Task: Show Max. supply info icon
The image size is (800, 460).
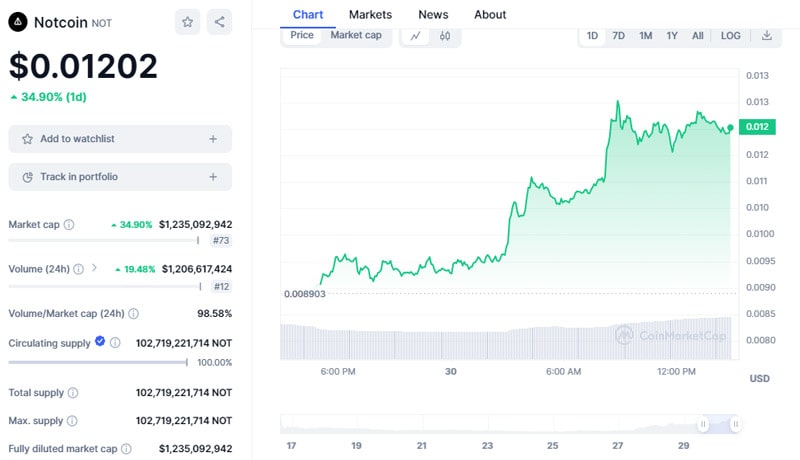Action: (72, 421)
